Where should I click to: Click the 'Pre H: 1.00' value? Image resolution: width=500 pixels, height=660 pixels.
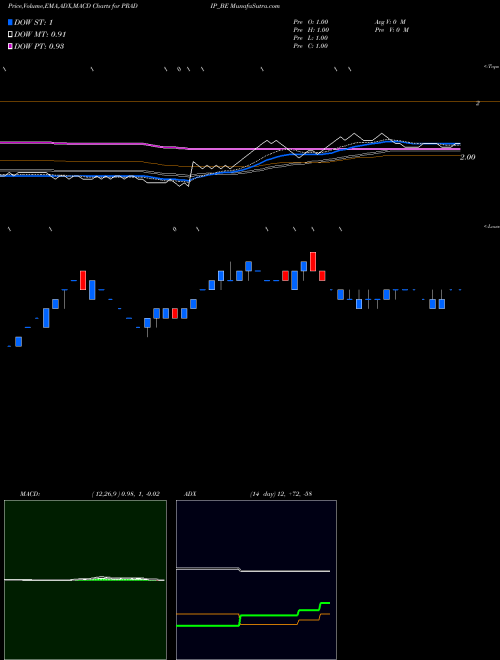point(311,30)
